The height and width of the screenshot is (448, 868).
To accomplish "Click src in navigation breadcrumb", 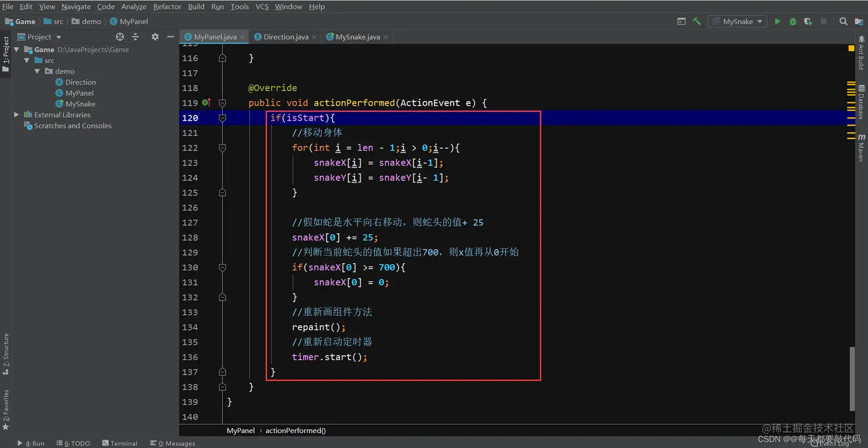I will tap(53, 21).
